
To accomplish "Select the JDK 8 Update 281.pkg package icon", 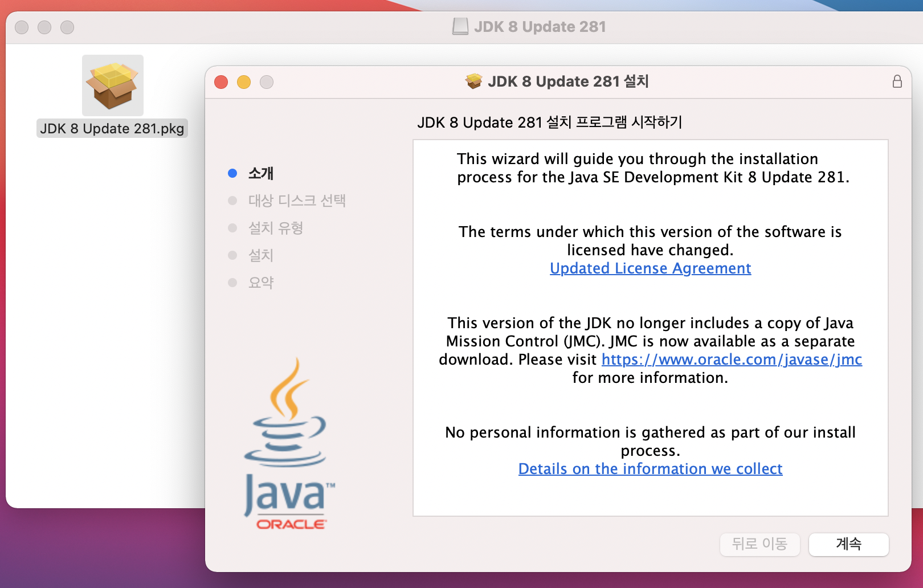I will (x=113, y=85).
